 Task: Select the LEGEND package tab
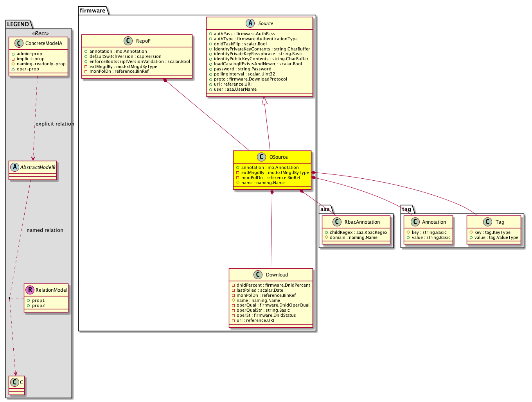pyautogui.click(x=18, y=24)
